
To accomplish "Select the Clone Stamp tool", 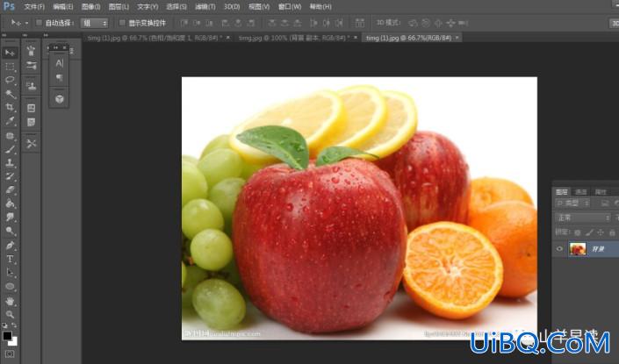I will 10,163.
